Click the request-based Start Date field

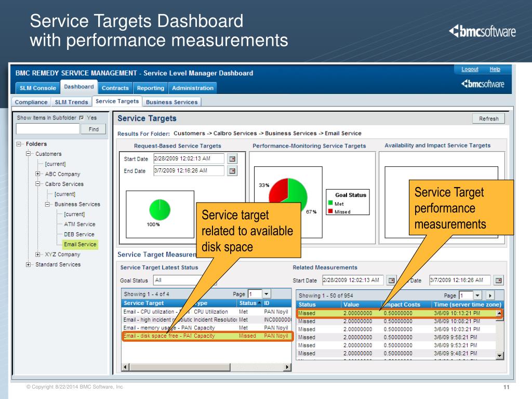click(x=189, y=158)
